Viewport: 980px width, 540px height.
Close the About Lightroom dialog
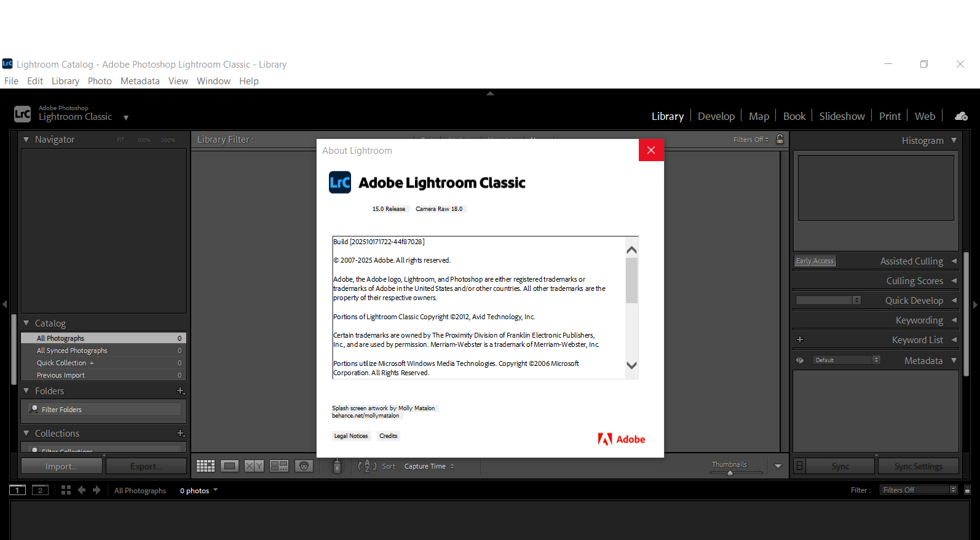(x=651, y=150)
